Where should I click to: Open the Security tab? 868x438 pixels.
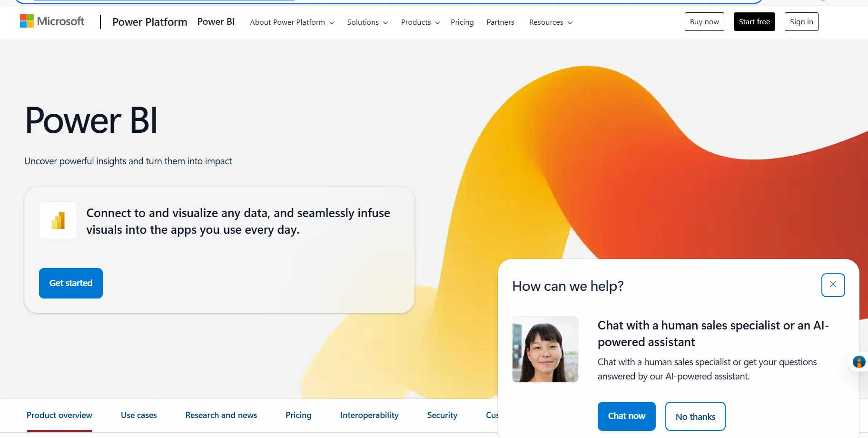(x=442, y=415)
